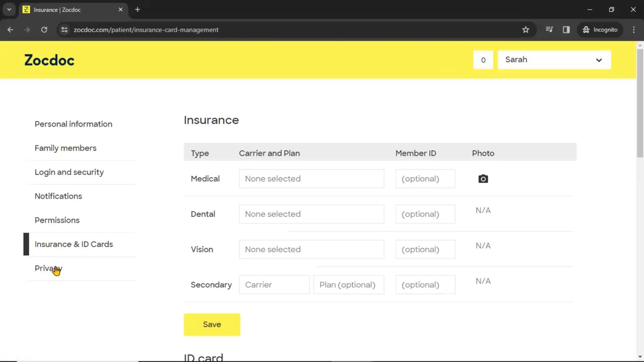Open the Dental carrier and plan selector
Screen dimensions: 644x362
311,214
